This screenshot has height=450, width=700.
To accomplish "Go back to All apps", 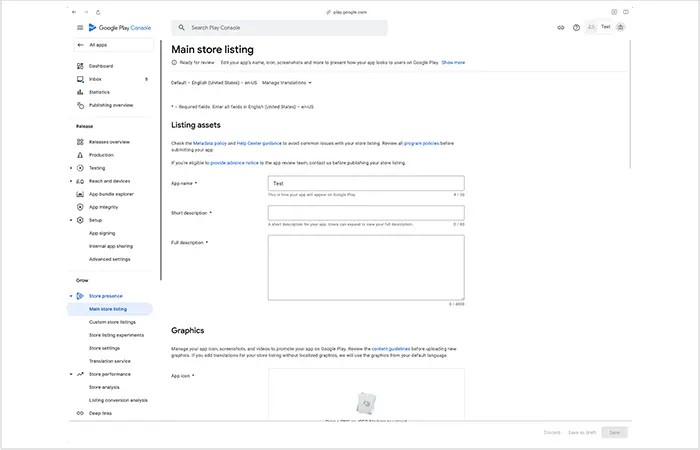I will click(113, 45).
